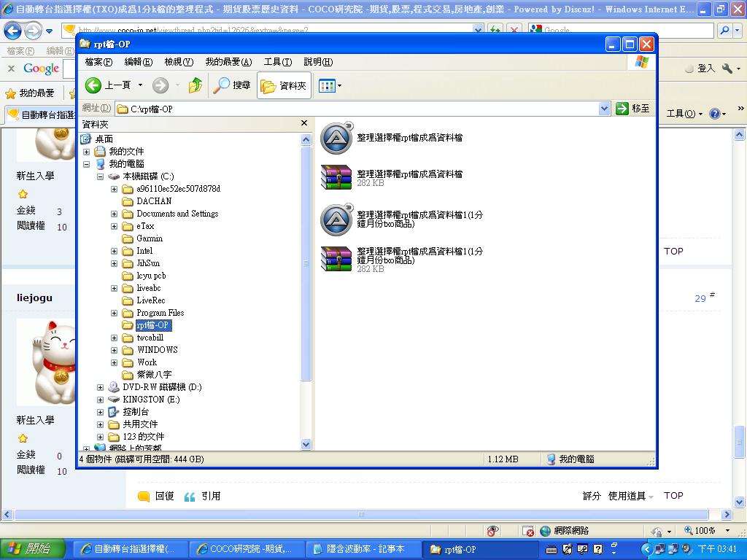Select the 123 的文件 folder icon
The height and width of the screenshot is (560, 747).
(113, 437)
